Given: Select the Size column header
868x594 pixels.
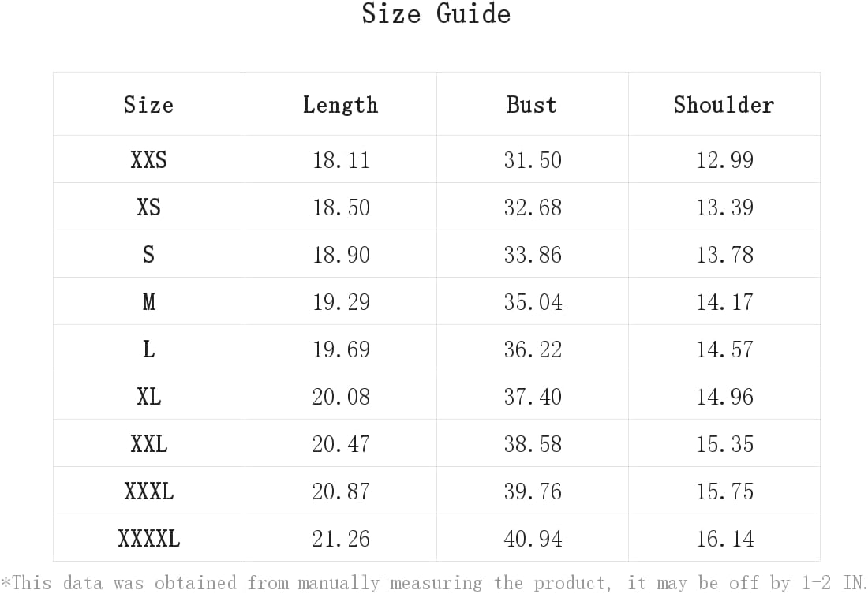Looking at the screenshot, I should pos(149,105).
